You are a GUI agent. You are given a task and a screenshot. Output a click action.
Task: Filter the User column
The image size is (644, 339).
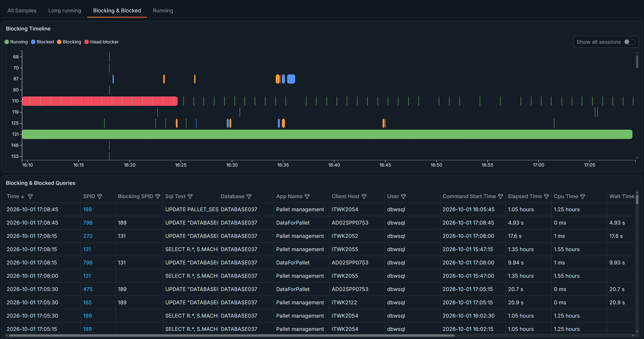(x=403, y=196)
